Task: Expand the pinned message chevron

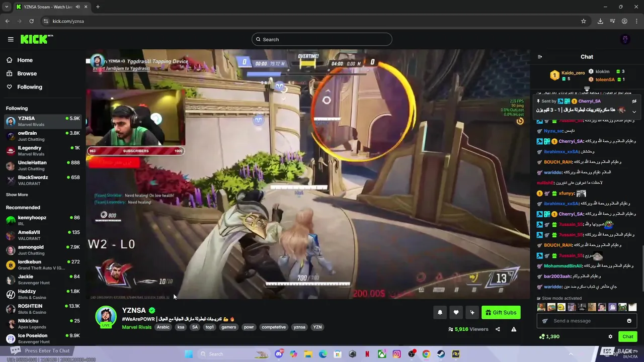Action: [x=634, y=111]
